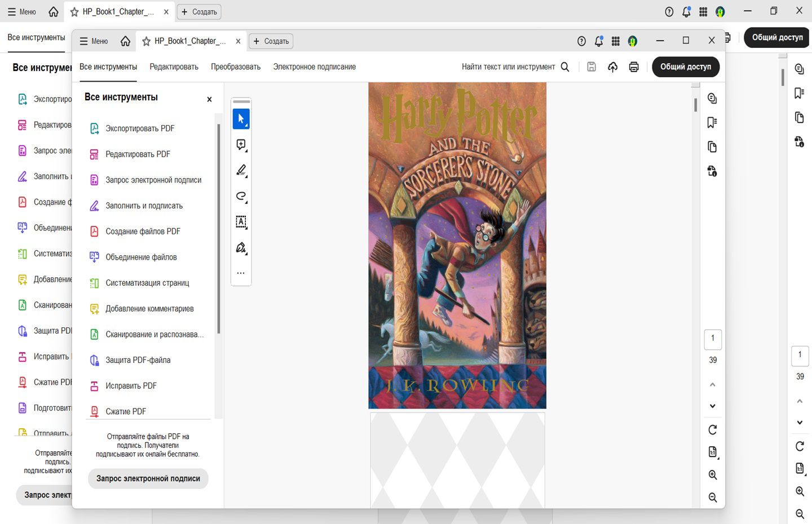This screenshot has width=812, height=524.
Task: Switch to Все инструменты tab in front window
Action: coord(108,67)
